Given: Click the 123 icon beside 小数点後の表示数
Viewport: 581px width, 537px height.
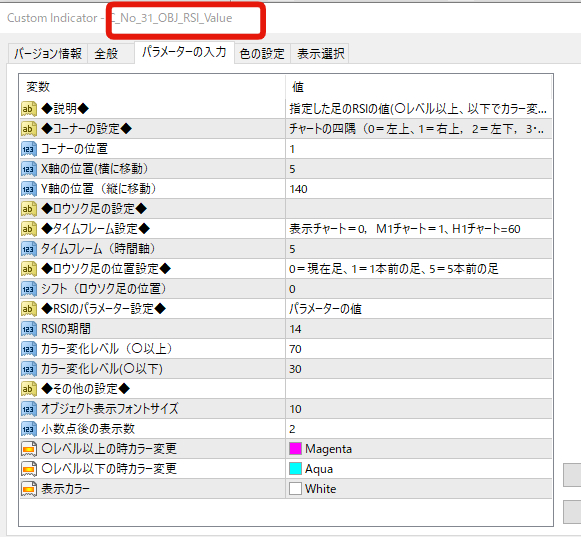Looking at the screenshot, I should point(29,429).
